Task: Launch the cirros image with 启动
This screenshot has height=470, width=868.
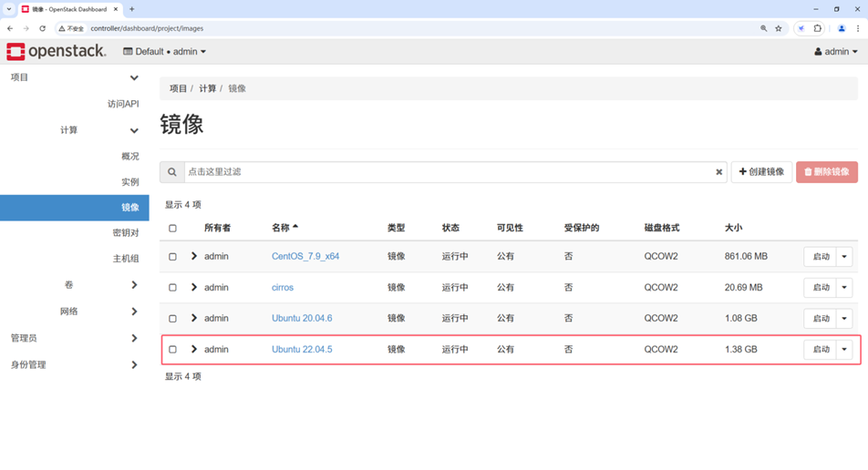Action: click(821, 288)
